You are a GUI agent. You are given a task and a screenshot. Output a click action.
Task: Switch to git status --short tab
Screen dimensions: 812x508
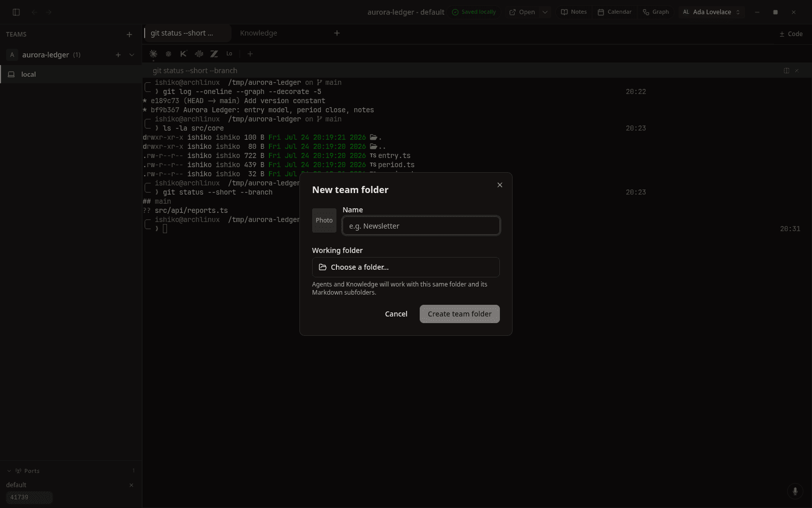[x=187, y=33]
